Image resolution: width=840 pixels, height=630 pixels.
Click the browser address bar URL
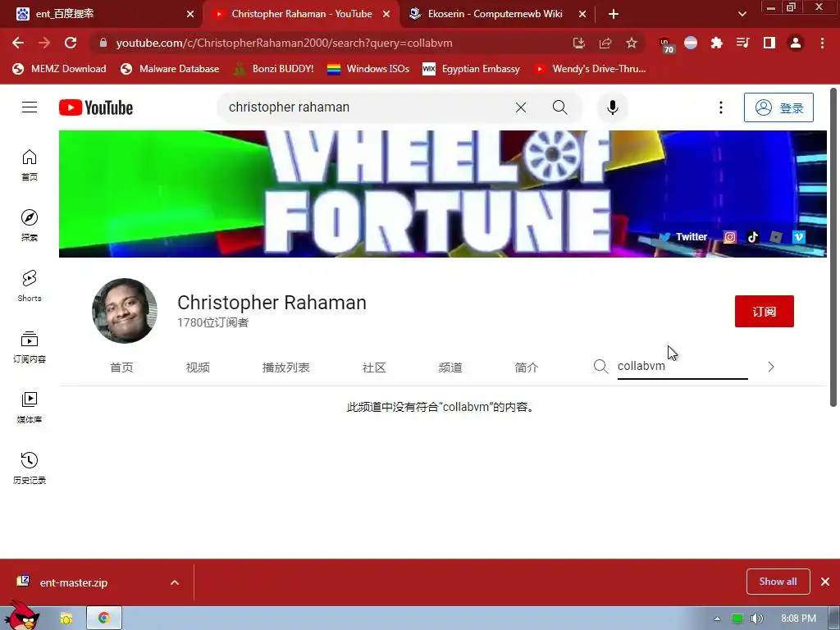coord(284,43)
